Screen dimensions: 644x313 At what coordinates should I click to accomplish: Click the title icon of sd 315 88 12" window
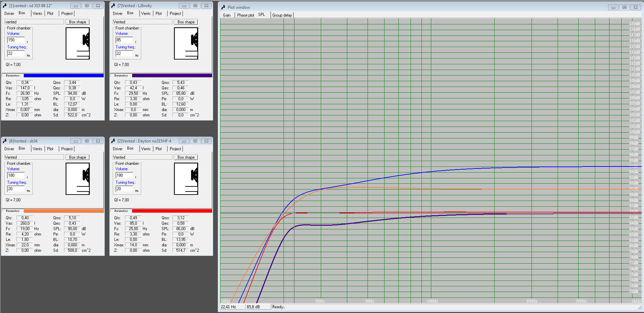(5, 6)
